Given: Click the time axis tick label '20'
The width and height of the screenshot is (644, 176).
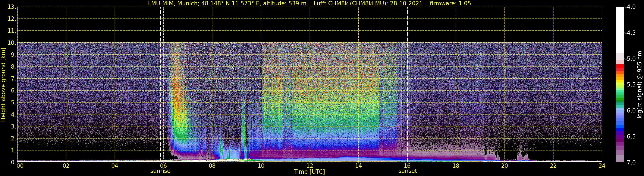Looking at the screenshot, I should pyautogui.click(x=505, y=166).
